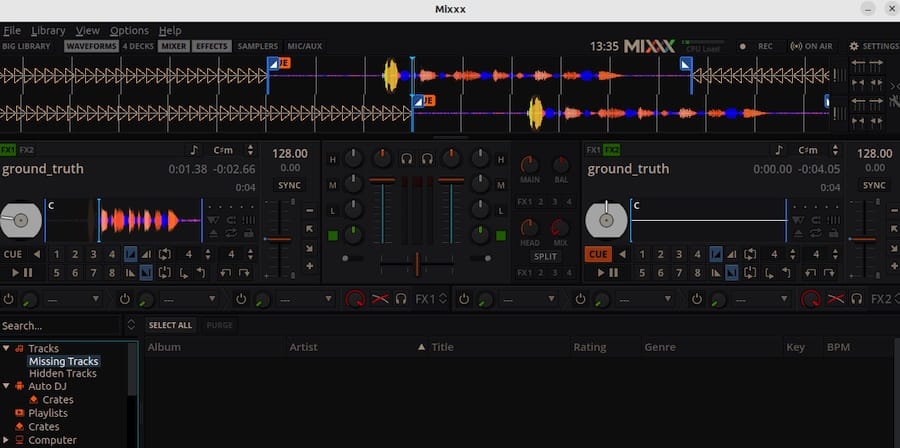Screen dimensions: 900x448
Task: Set outro end marker on left deck
Action: (x=146, y=272)
